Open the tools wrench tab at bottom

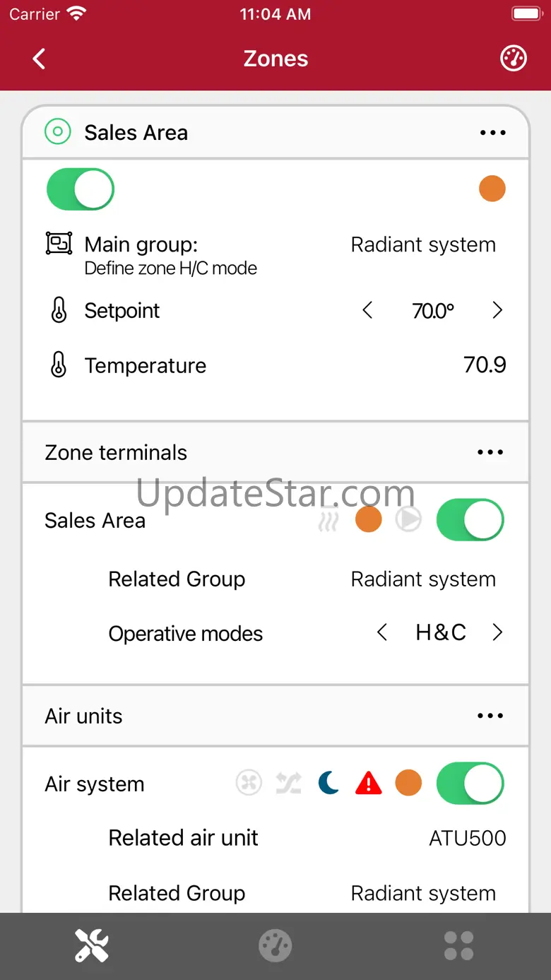pos(92,945)
